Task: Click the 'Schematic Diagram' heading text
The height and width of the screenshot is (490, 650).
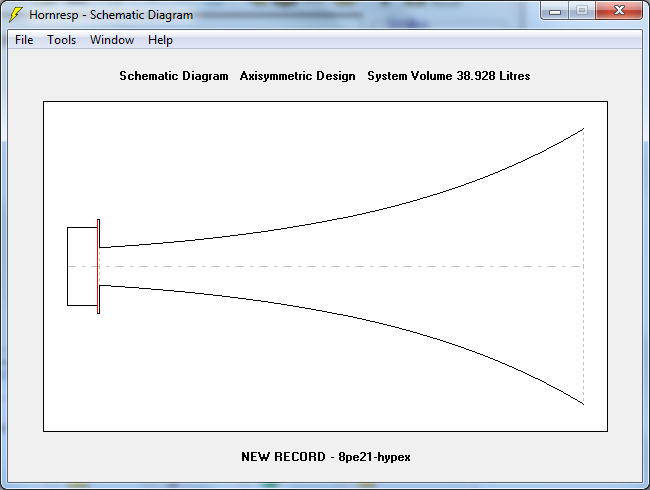Action: click(x=174, y=76)
